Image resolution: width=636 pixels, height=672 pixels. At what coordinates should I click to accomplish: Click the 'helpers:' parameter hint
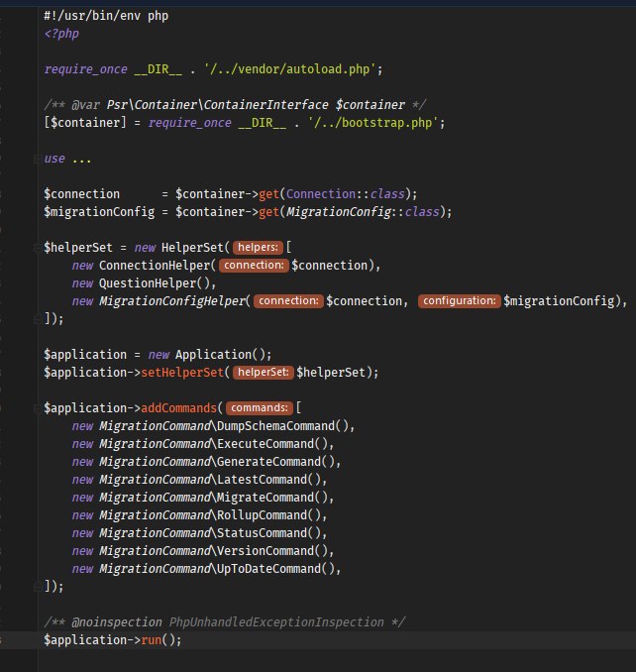pyautogui.click(x=258, y=247)
